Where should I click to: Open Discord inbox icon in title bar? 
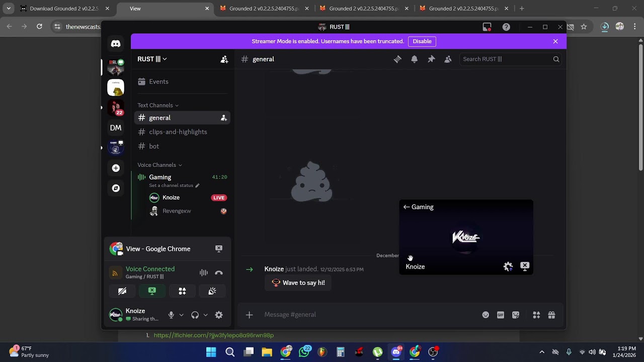(x=487, y=27)
